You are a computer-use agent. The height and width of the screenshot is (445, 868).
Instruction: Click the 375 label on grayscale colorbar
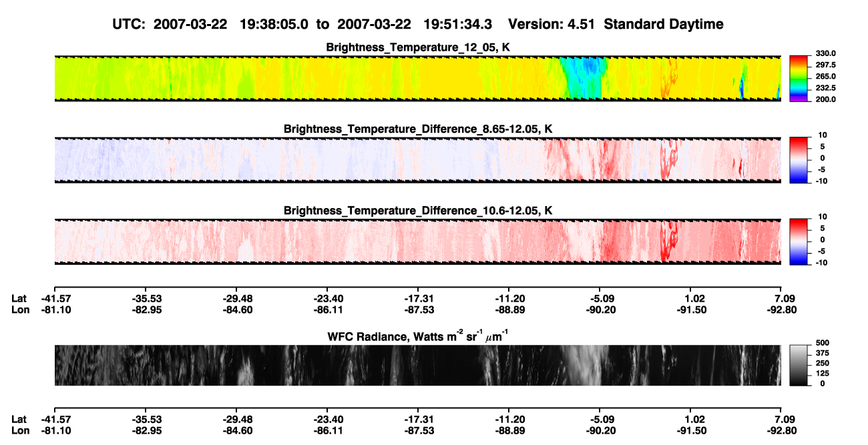pyautogui.click(x=822, y=354)
